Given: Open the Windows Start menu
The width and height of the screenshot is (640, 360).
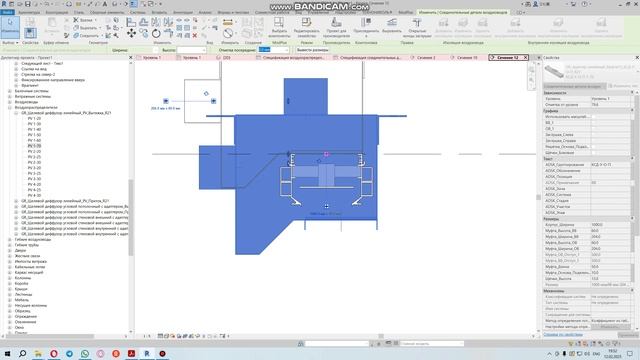Looking at the screenshot, I should 7,353.
